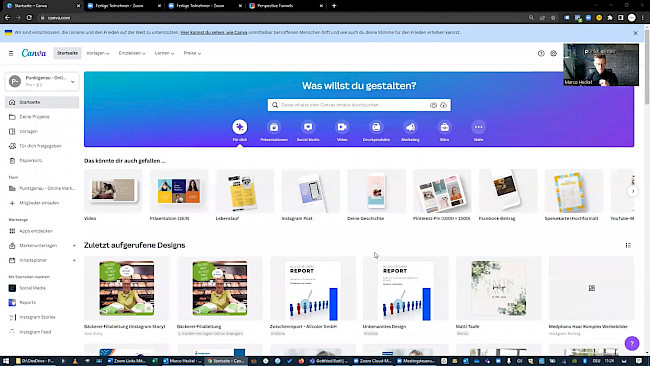Open a new browser tab
Screen dimensions: 650x366
(334, 6)
